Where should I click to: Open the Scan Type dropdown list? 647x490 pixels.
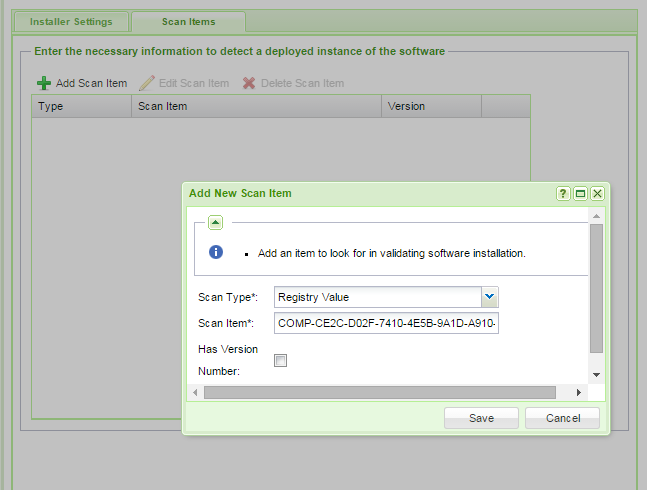489,297
